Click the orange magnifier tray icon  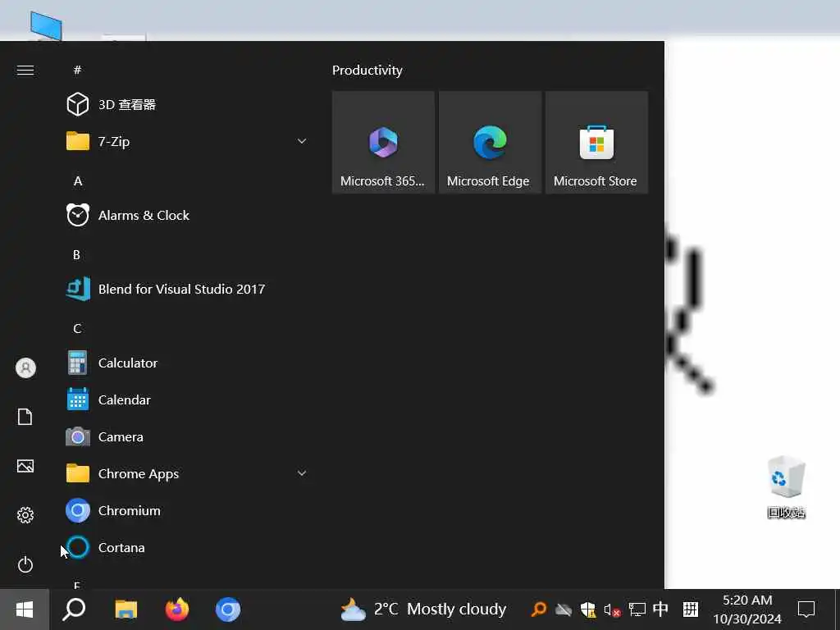(x=538, y=609)
